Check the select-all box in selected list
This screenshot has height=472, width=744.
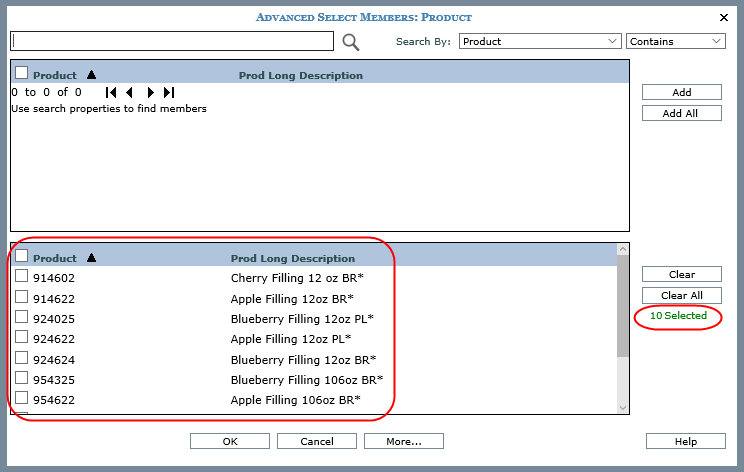(x=21, y=256)
